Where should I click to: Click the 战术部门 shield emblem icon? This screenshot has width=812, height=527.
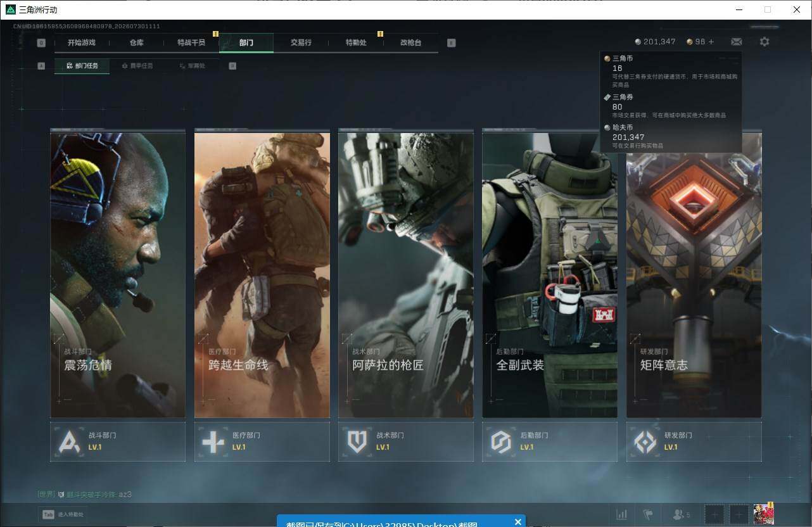(x=357, y=441)
